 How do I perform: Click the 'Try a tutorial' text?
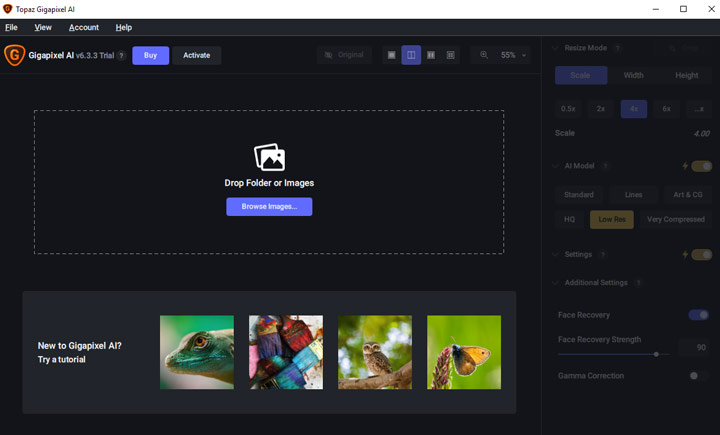point(62,360)
